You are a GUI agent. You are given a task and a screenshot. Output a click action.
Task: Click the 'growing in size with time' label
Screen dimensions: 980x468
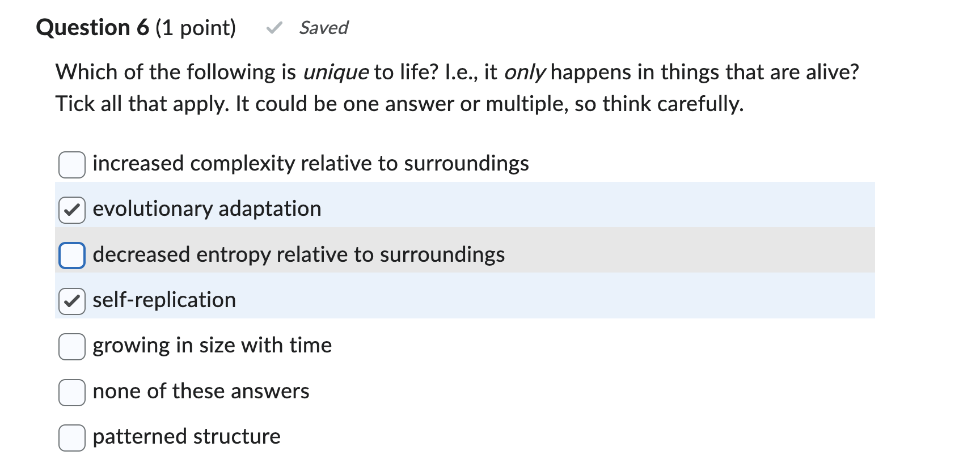point(212,346)
